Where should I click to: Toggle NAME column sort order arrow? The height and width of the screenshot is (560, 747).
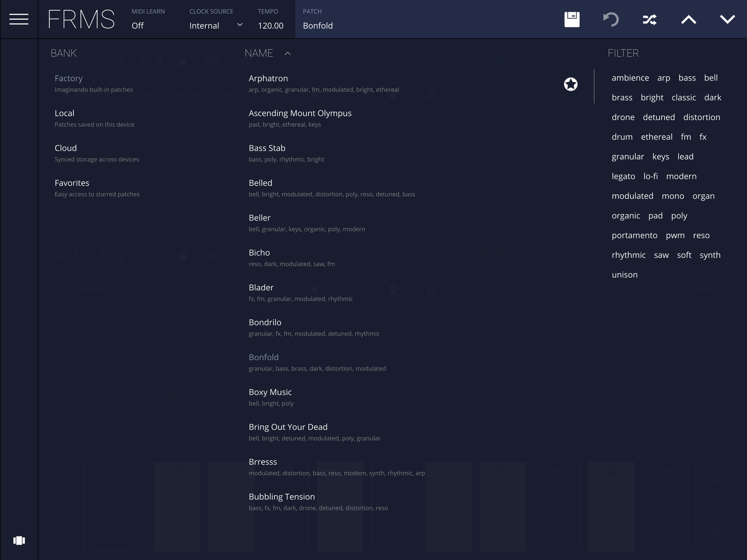pyautogui.click(x=287, y=53)
